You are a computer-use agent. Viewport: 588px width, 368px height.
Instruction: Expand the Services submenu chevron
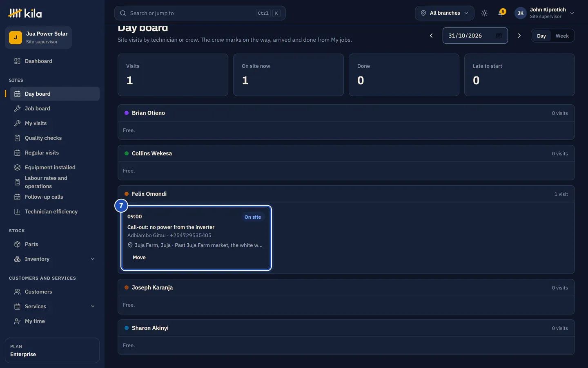coord(93,307)
